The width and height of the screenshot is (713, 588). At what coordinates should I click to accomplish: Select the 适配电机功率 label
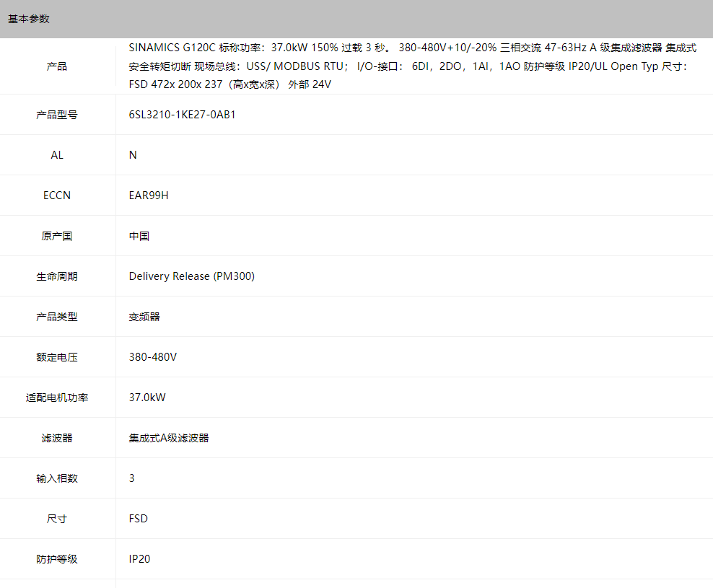pyautogui.click(x=57, y=398)
